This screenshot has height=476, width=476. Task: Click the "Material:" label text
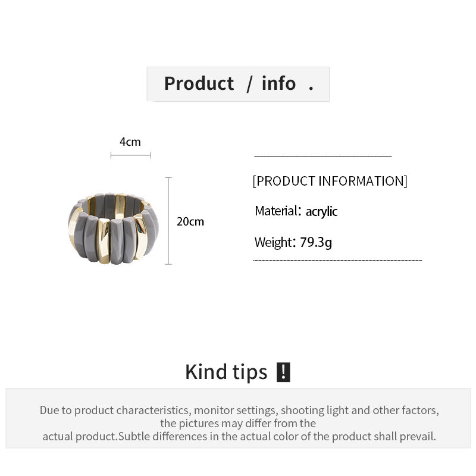point(278,211)
